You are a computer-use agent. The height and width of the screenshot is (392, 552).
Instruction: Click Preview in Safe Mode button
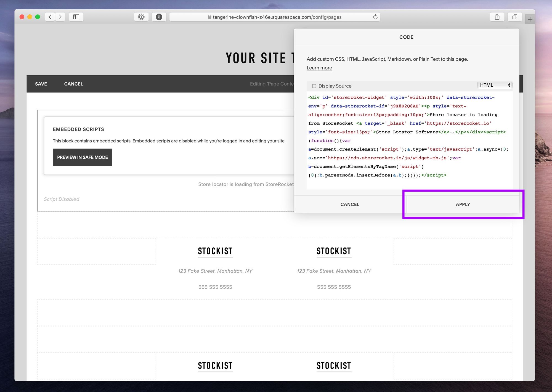(x=83, y=157)
